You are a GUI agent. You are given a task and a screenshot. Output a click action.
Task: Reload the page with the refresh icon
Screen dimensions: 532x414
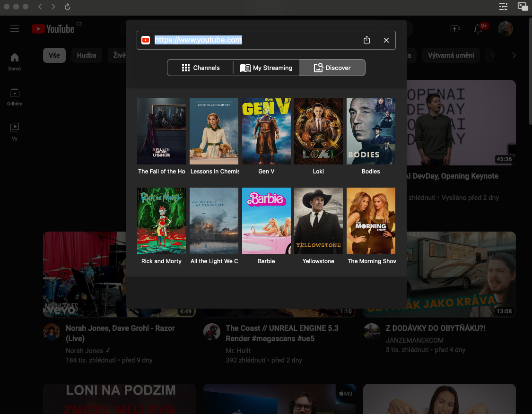click(67, 7)
